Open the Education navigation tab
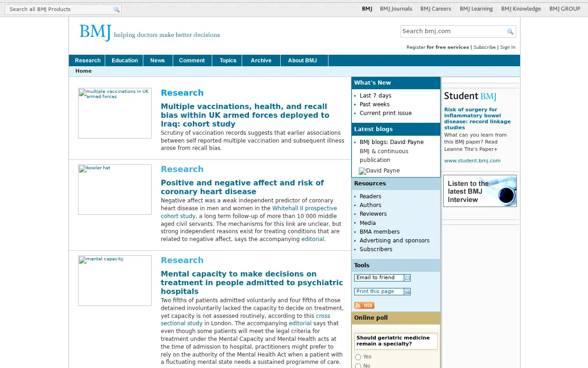The width and height of the screenshot is (588, 368). pyautogui.click(x=124, y=61)
